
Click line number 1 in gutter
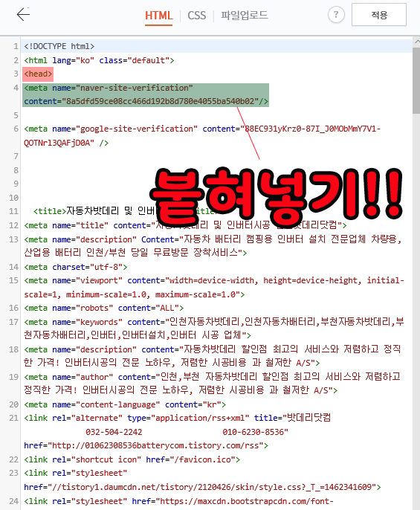click(16, 46)
